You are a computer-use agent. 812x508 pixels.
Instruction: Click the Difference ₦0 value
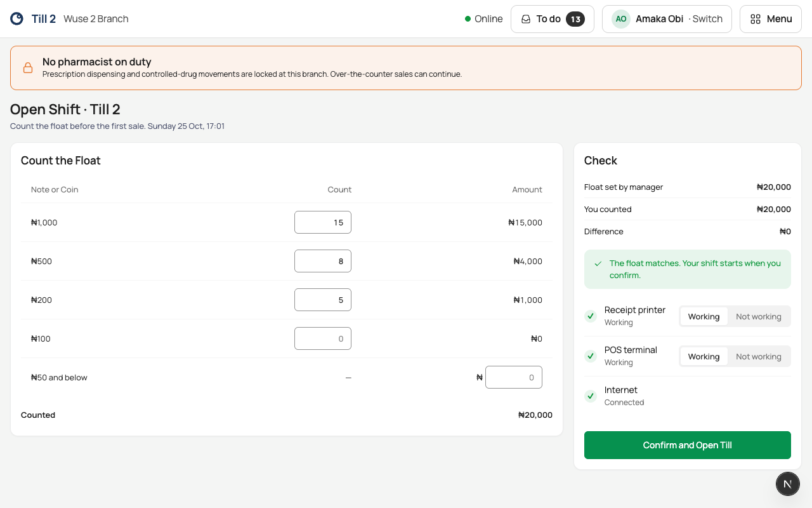pyautogui.click(x=785, y=232)
